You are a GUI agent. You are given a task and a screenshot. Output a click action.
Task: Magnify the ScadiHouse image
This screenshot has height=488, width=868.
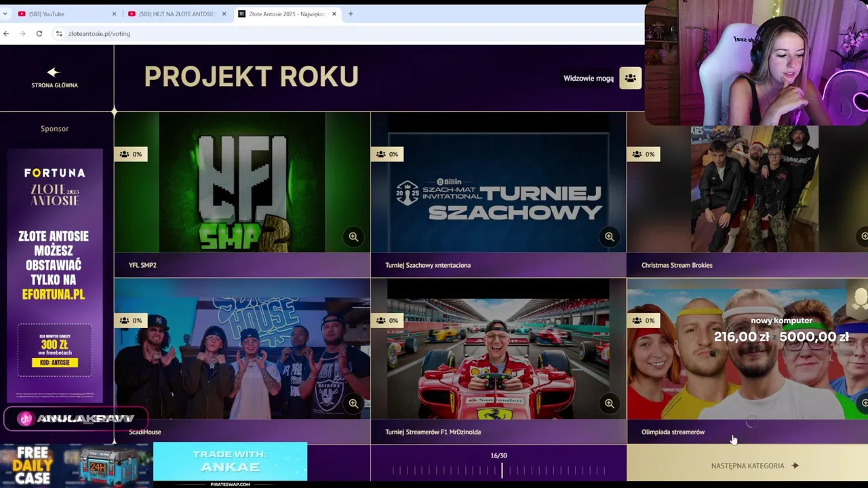tap(353, 403)
